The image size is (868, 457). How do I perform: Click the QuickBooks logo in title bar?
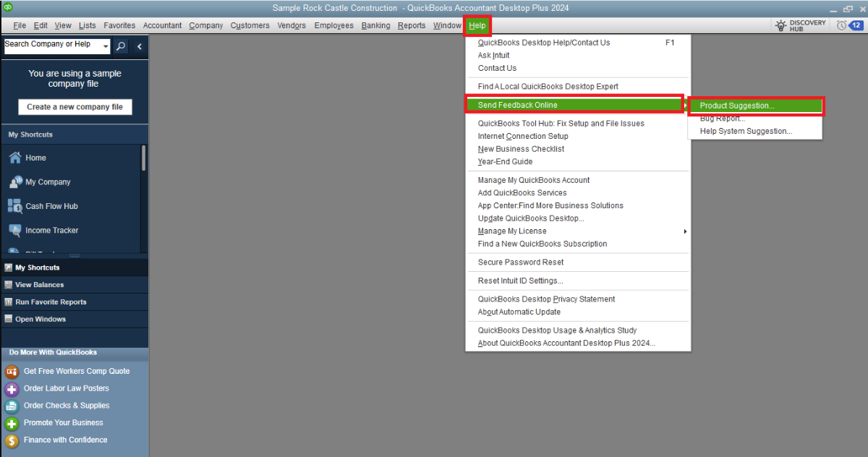click(8, 7)
